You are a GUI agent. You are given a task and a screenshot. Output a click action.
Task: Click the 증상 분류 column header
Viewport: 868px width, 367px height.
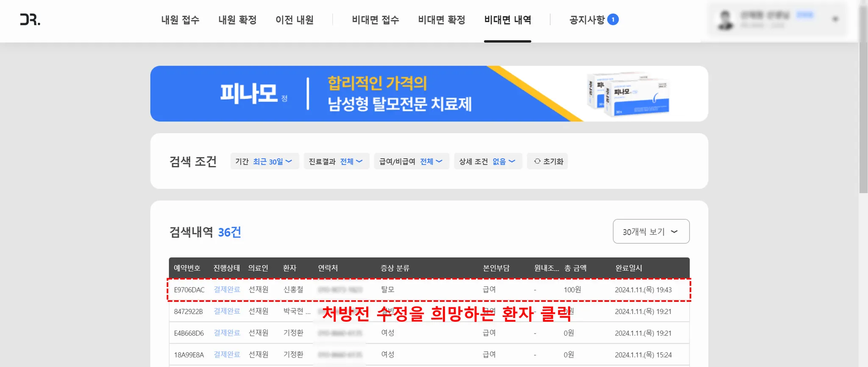(395, 268)
